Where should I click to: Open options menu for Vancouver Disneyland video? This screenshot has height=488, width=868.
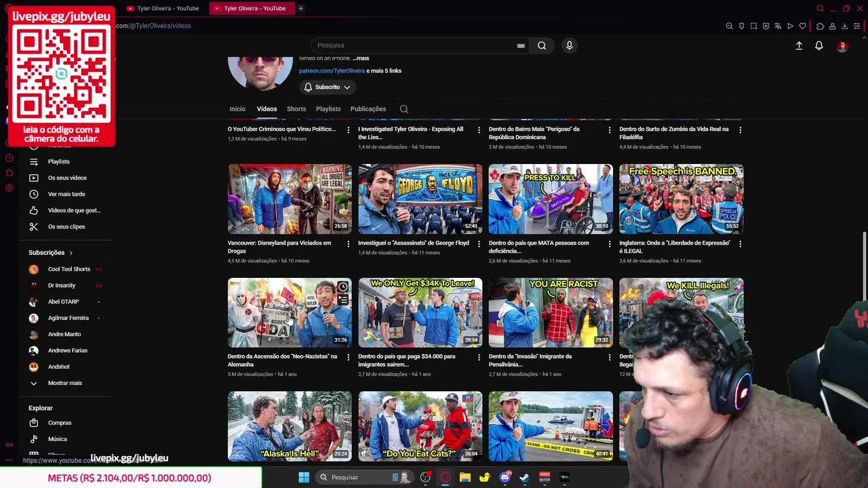349,243
